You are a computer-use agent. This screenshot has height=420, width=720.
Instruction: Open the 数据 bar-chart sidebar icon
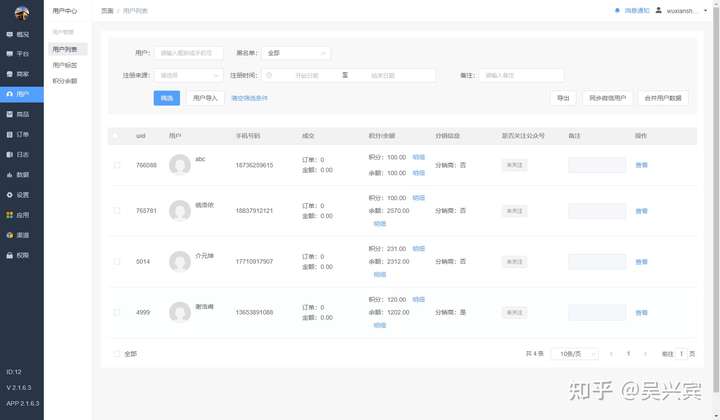[x=10, y=175]
